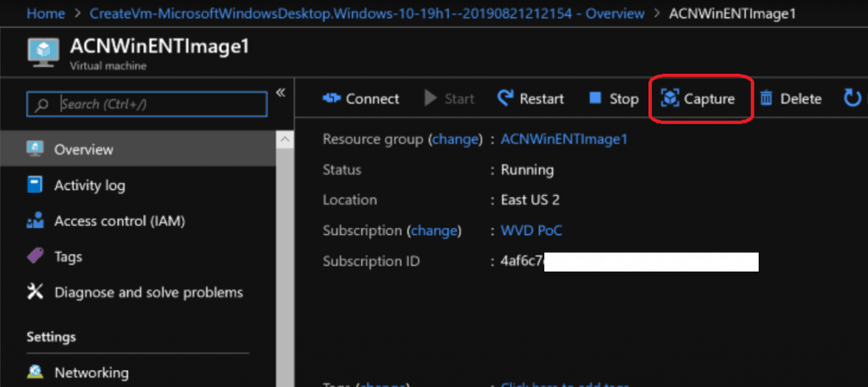Viewport: 868px width, 387px height.
Task: Click the ACNWinENTImage1 breadcrumb text
Action: 732,13
